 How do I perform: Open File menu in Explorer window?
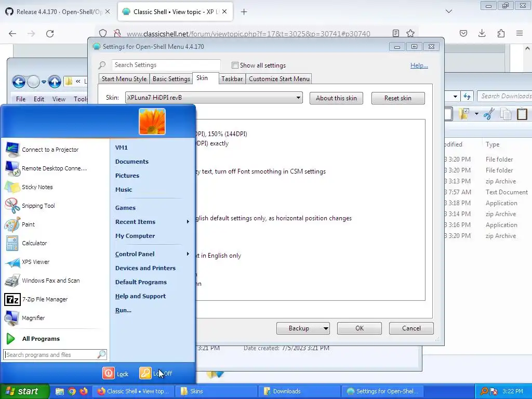(21, 99)
